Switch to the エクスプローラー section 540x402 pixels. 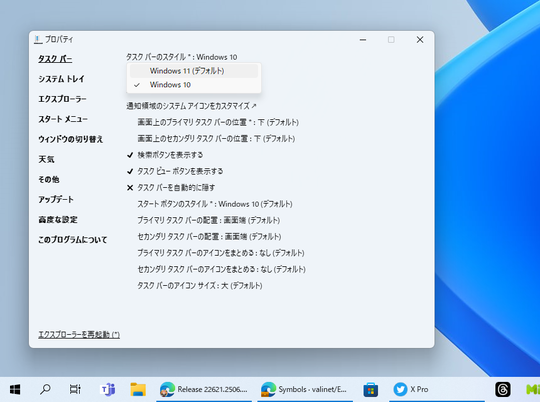coord(62,99)
